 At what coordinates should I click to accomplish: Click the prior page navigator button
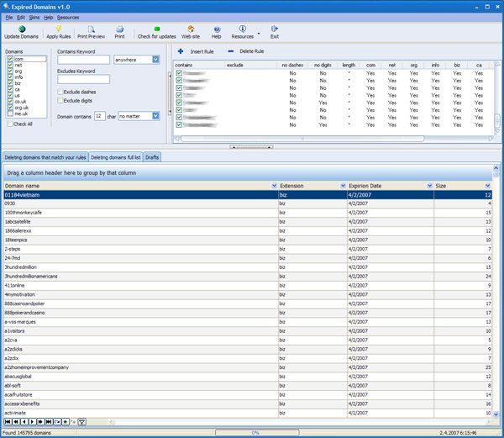pos(16,421)
